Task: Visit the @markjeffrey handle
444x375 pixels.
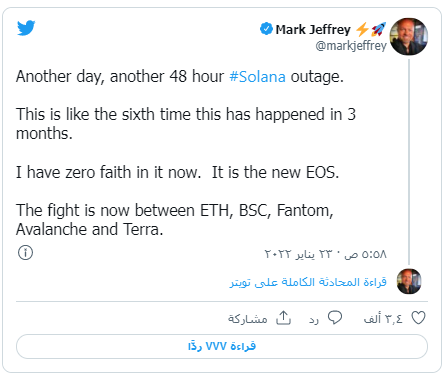Action: point(351,45)
